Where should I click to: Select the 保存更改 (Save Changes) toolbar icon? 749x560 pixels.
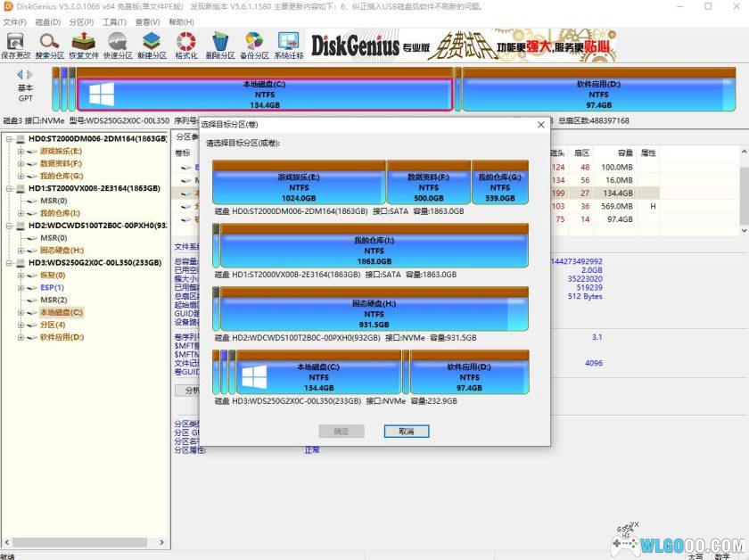click(14, 43)
